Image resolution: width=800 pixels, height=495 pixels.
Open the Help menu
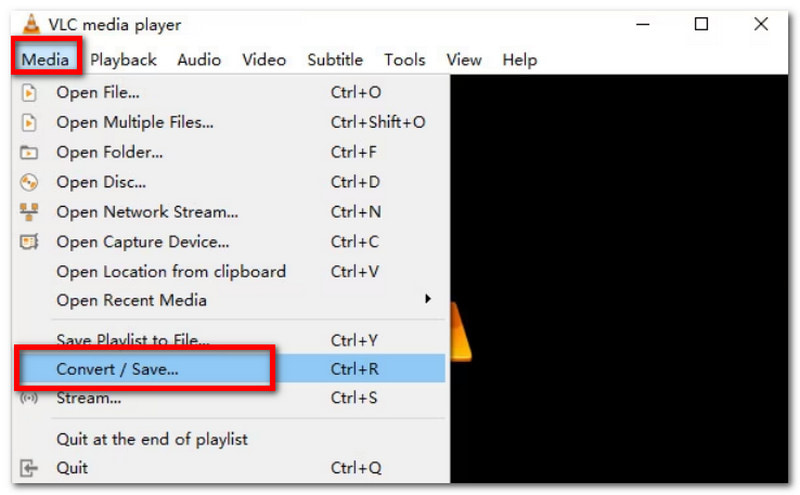[x=519, y=60]
